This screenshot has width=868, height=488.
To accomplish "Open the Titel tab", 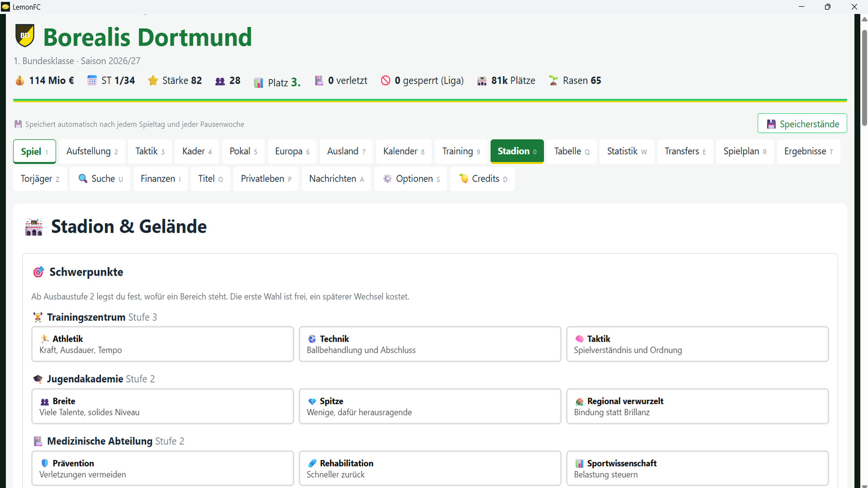I will 211,179.
